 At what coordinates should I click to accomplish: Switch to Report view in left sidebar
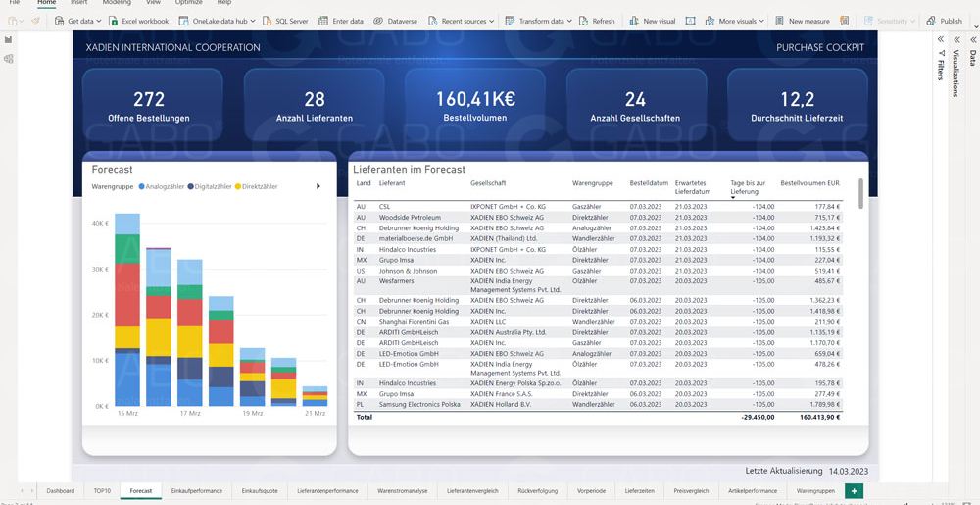click(8, 39)
